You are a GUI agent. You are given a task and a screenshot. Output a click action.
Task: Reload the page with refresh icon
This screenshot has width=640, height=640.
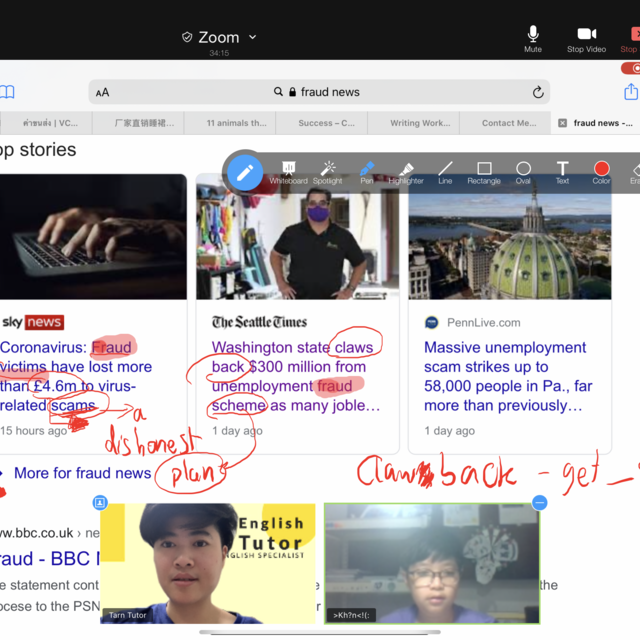pyautogui.click(x=538, y=92)
